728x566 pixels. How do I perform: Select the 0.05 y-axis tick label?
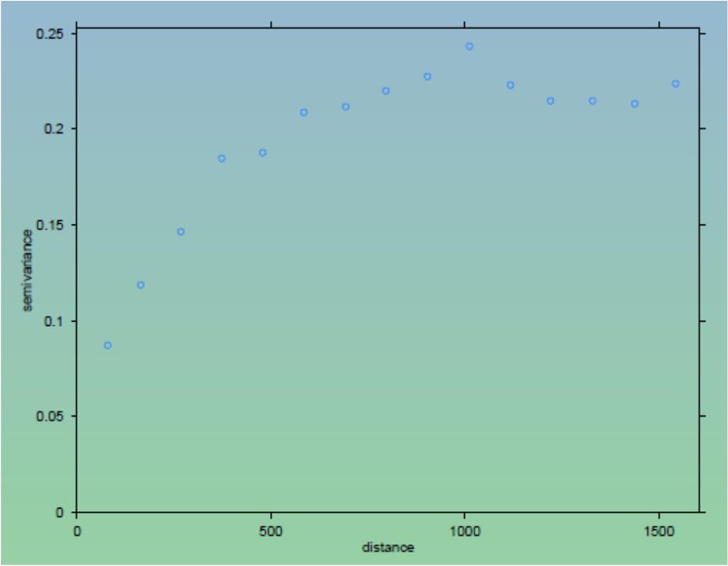point(50,416)
